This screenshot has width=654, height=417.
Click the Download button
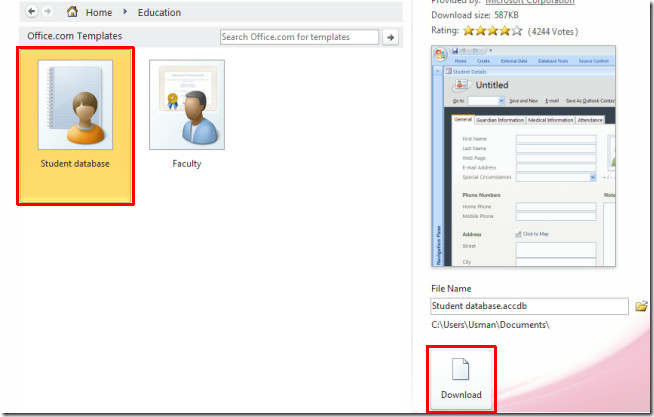(461, 379)
